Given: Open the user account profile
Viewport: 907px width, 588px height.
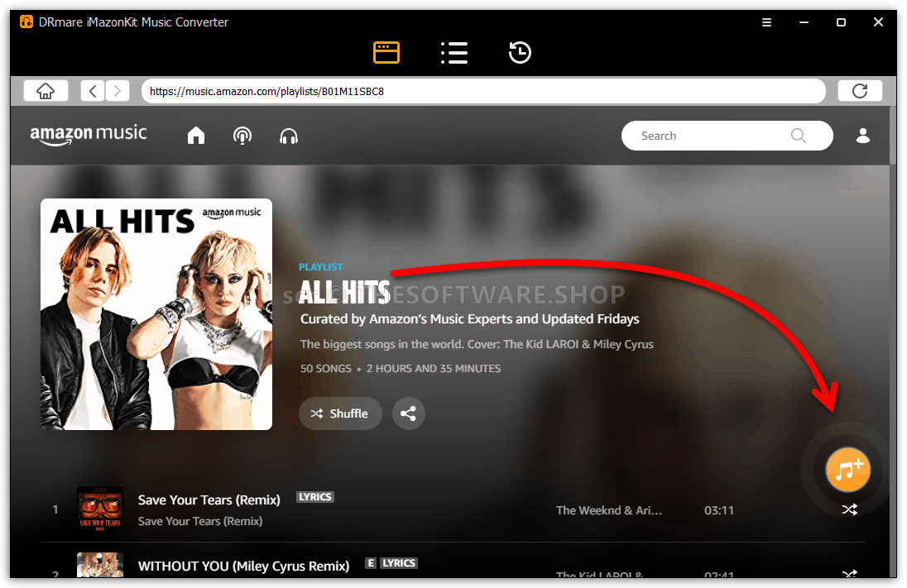Looking at the screenshot, I should pos(863,136).
